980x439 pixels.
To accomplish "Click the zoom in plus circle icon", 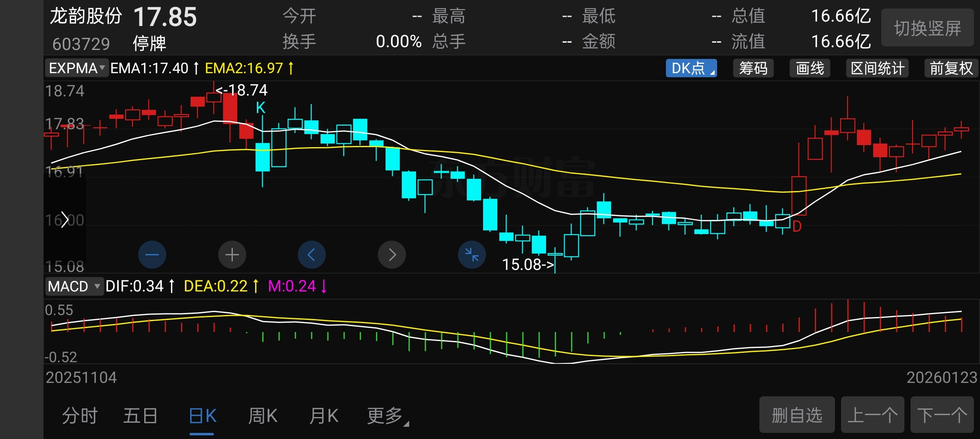I will (232, 255).
